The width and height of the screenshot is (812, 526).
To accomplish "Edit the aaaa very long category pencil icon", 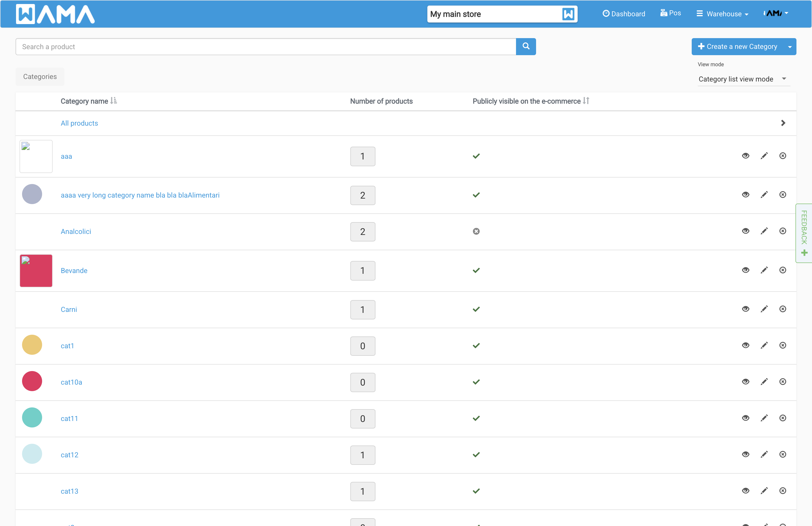I will (764, 195).
